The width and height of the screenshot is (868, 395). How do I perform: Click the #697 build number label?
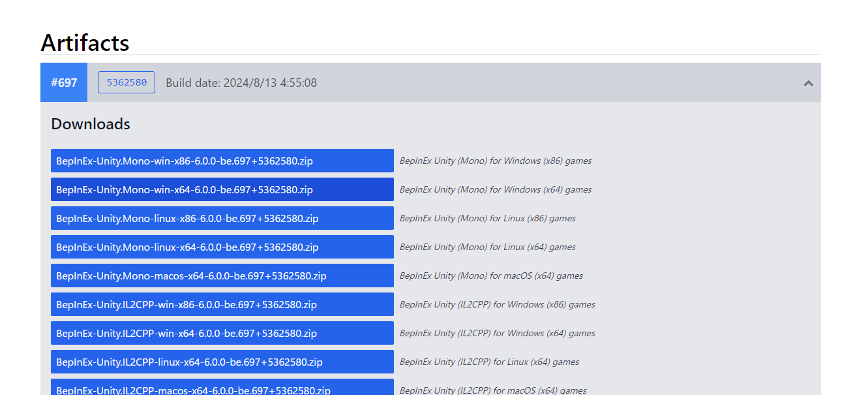coord(64,82)
